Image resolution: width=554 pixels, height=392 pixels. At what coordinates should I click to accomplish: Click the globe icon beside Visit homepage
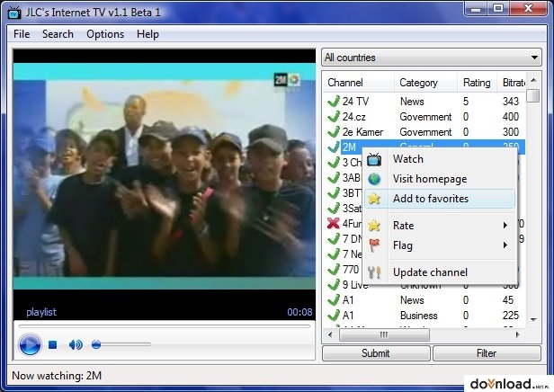coord(374,179)
